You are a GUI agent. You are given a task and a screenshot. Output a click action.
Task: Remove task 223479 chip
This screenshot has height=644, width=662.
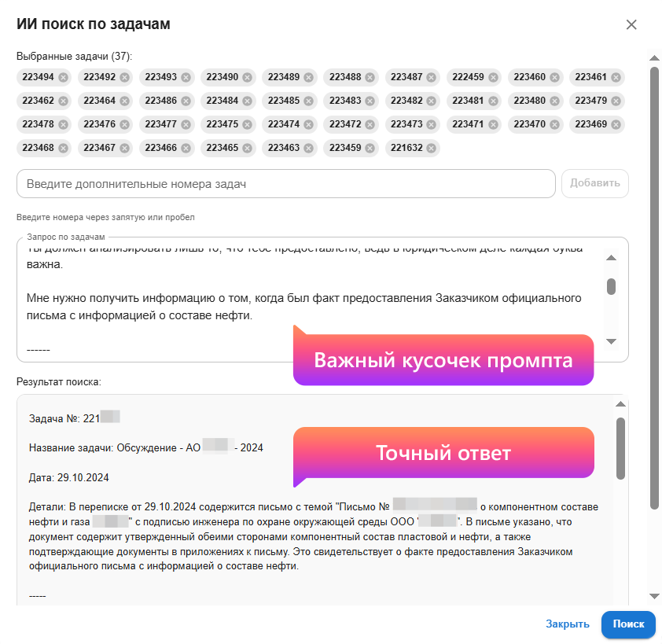616,101
